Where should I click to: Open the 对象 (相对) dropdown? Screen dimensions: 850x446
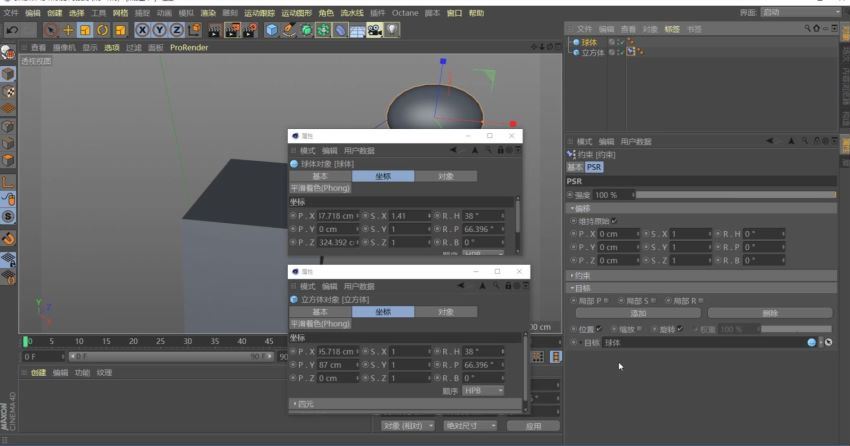(x=407, y=426)
